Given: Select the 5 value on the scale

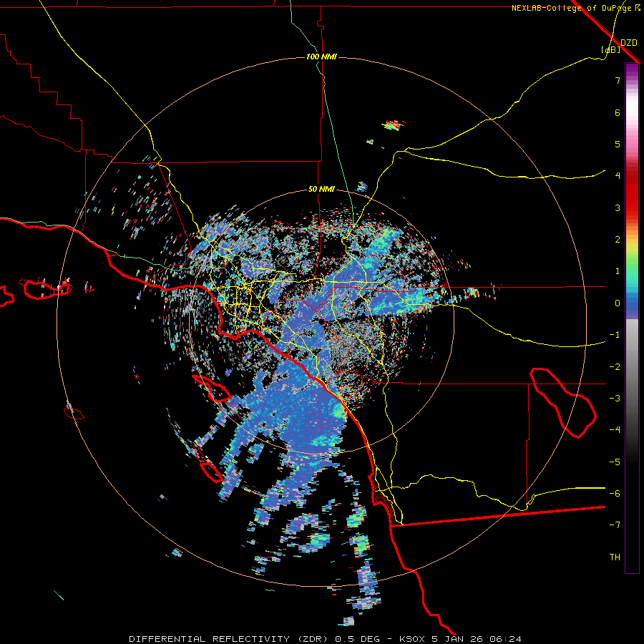Looking at the screenshot, I should [x=618, y=144].
